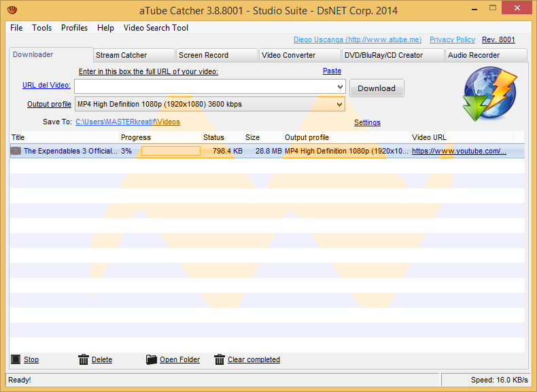Click the Speed: 16.0 KB/s status text

pos(500,380)
